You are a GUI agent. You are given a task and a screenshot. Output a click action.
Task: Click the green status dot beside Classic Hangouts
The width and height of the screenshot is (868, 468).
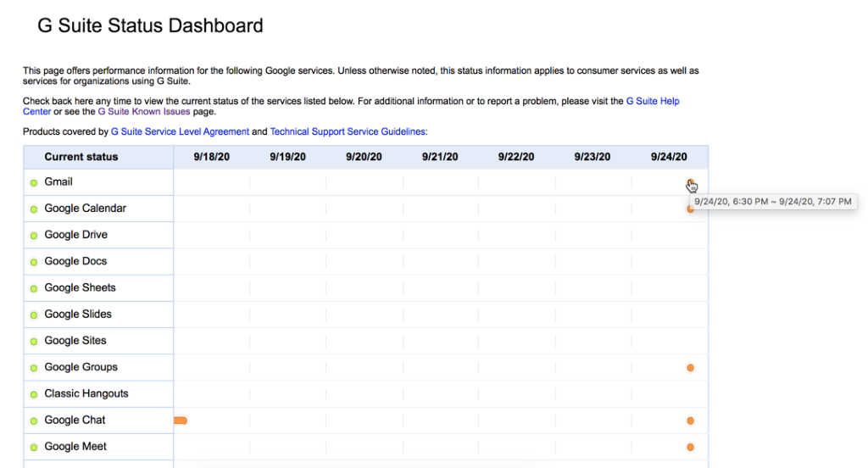click(x=34, y=394)
